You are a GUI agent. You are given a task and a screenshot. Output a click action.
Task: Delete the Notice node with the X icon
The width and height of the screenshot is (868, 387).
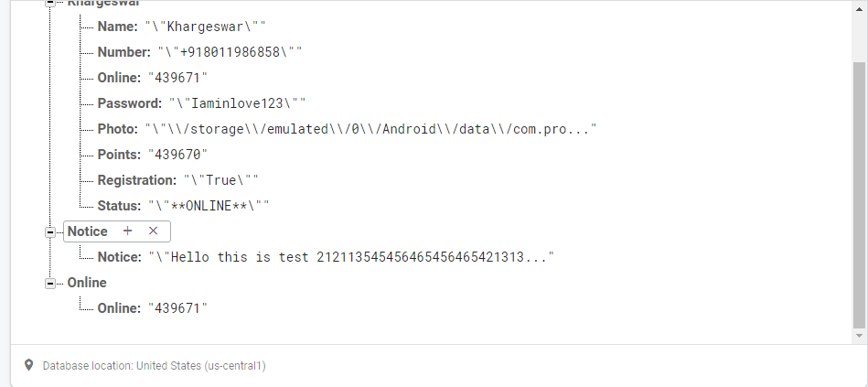[x=154, y=231]
